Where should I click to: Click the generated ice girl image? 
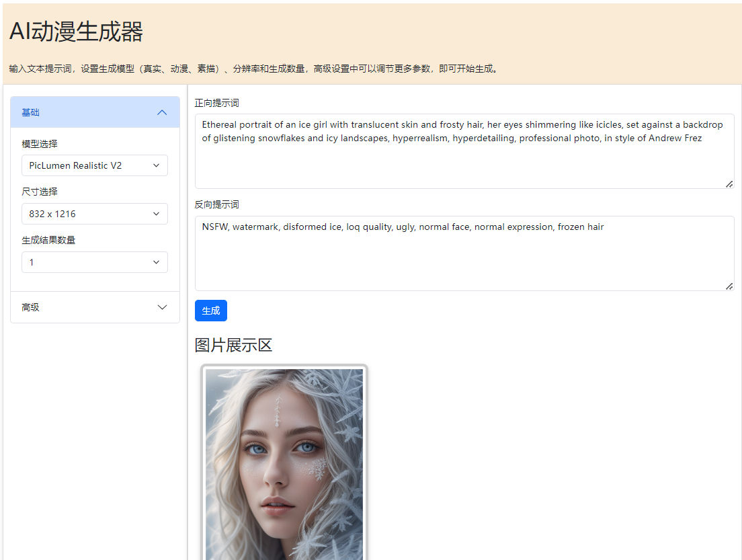click(x=284, y=464)
